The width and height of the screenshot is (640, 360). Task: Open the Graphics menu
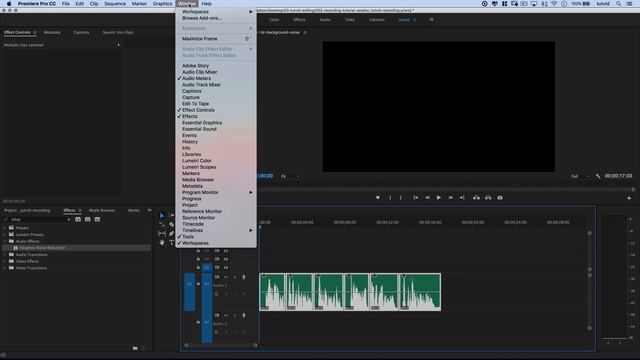[162, 4]
